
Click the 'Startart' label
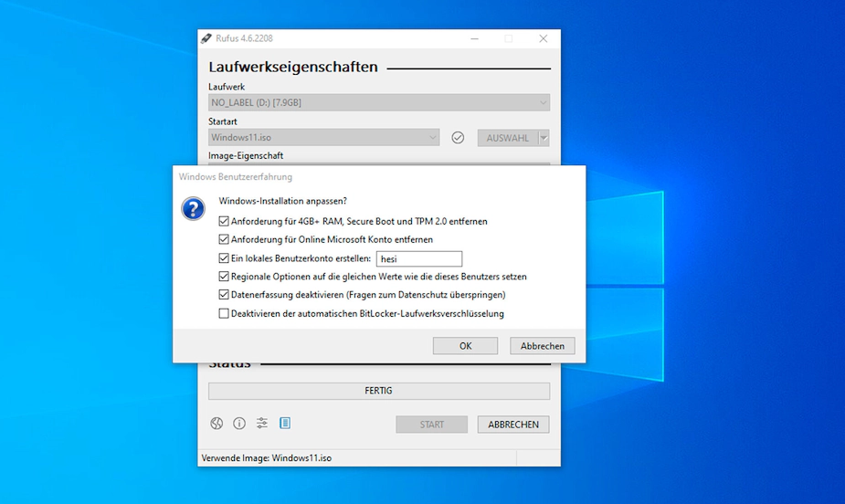point(223,121)
